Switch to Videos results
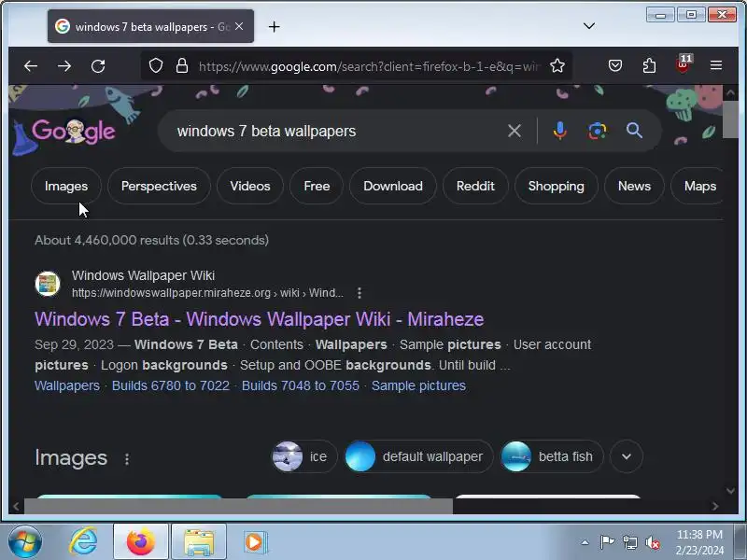The image size is (747, 560). click(x=250, y=186)
